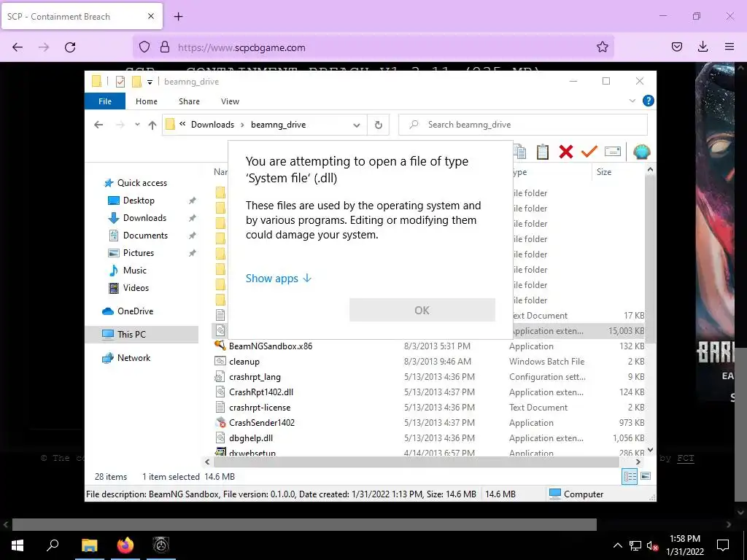Viewport: 747px width, 560px height.
Task: Click OK in the dll dialog
Action: tap(422, 311)
